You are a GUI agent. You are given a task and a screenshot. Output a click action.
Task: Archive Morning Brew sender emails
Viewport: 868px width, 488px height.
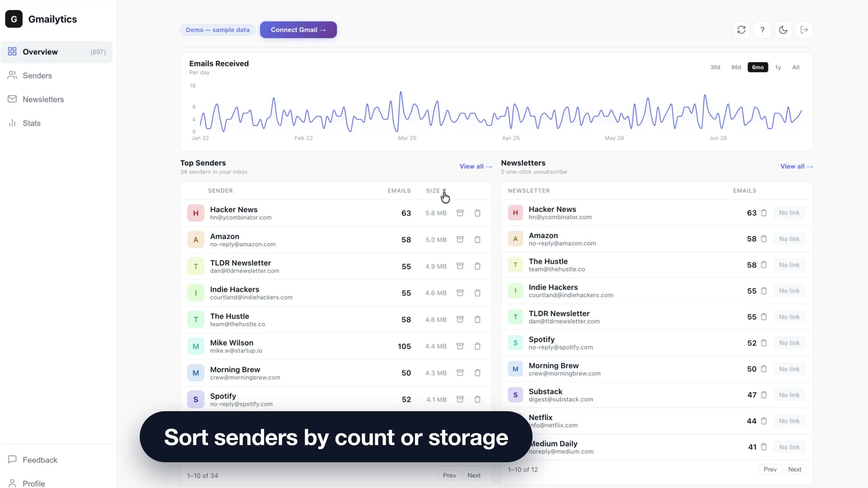point(460,373)
